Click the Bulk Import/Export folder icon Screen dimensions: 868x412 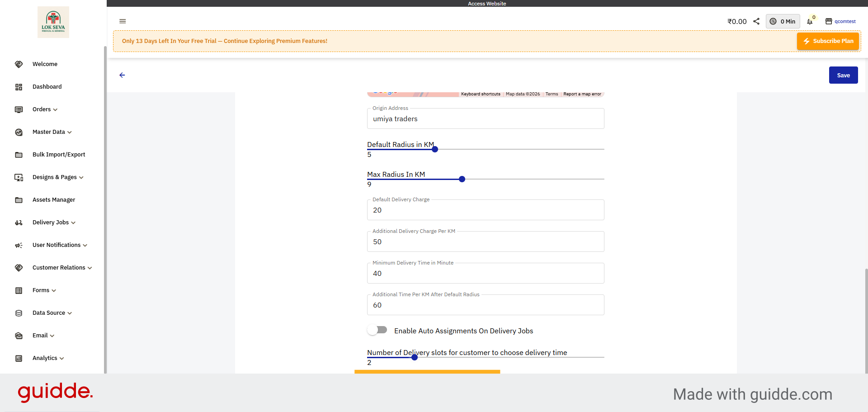(19, 155)
